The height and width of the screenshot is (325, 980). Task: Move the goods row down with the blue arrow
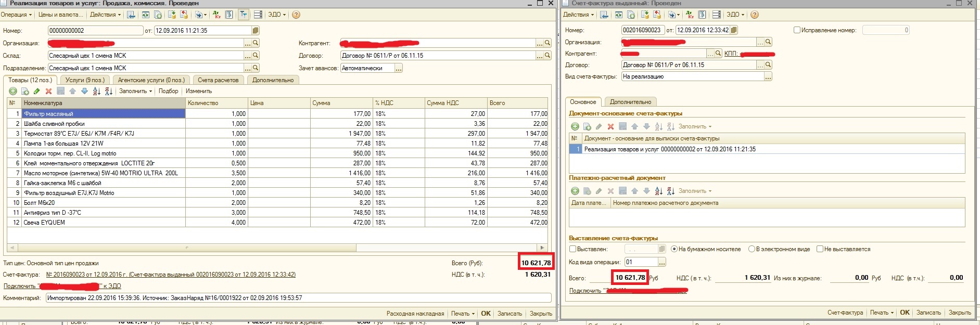click(84, 91)
